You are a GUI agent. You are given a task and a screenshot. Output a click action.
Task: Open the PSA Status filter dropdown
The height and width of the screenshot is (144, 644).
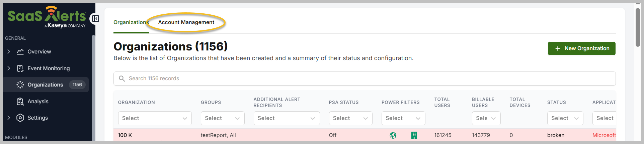(x=350, y=118)
